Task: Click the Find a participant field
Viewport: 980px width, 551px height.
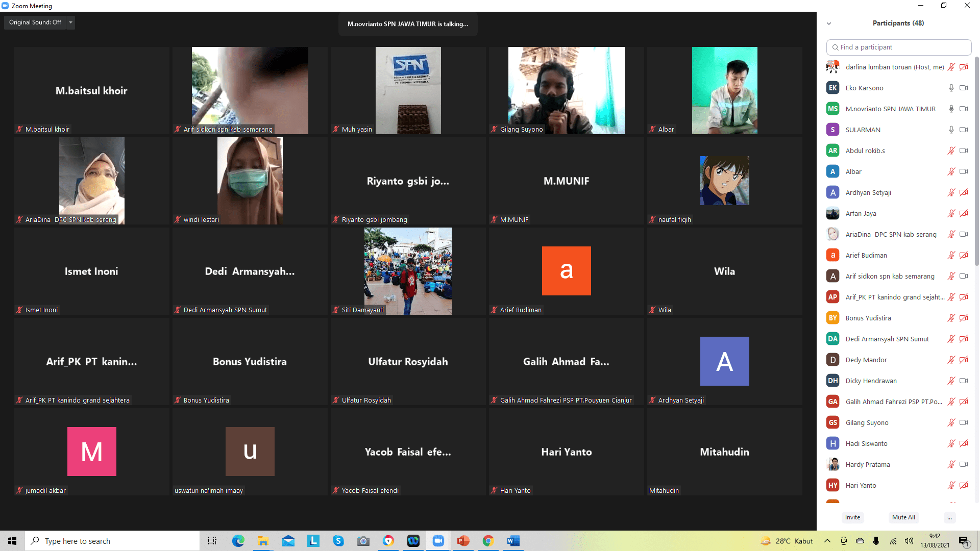Action: pyautogui.click(x=898, y=47)
